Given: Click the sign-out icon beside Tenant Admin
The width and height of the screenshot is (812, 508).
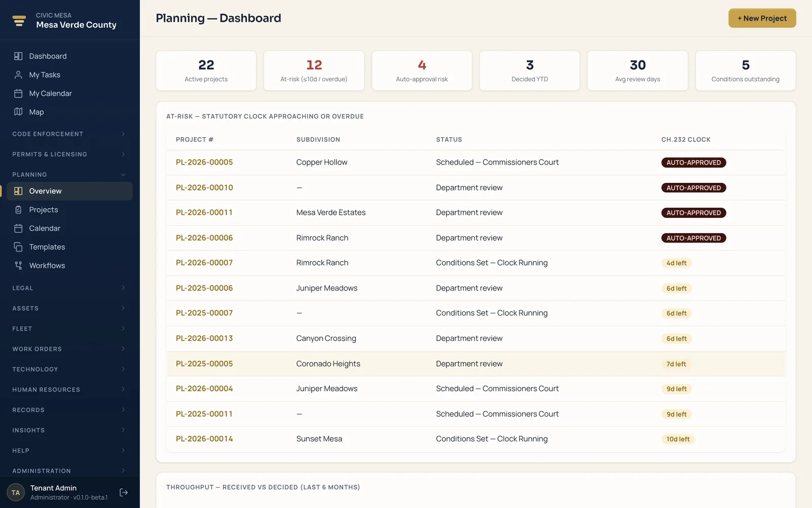Looking at the screenshot, I should pyautogui.click(x=124, y=492).
